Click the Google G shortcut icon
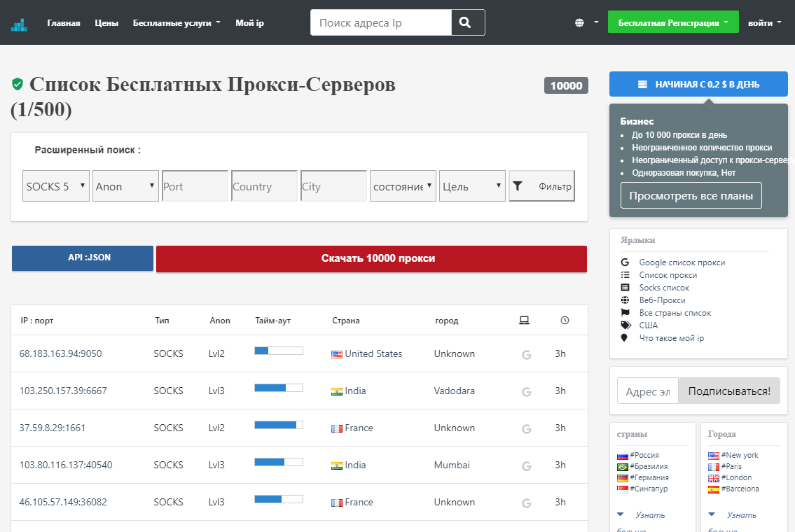This screenshot has width=795, height=532. coord(625,262)
